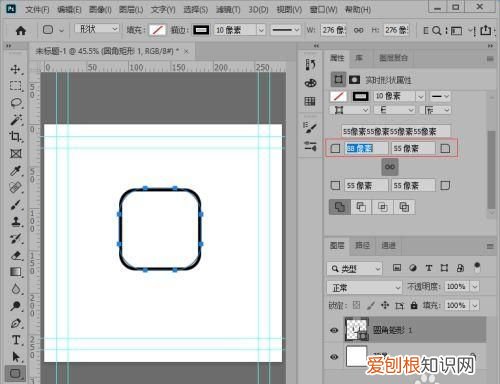
Task: Open the History panel icon
Action: click(x=310, y=64)
